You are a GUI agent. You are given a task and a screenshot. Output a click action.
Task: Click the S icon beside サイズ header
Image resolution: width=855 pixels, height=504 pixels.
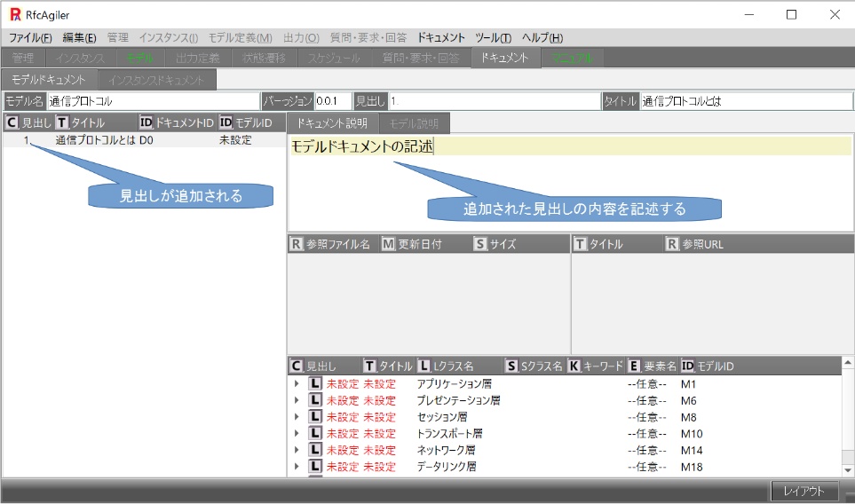[x=479, y=244]
